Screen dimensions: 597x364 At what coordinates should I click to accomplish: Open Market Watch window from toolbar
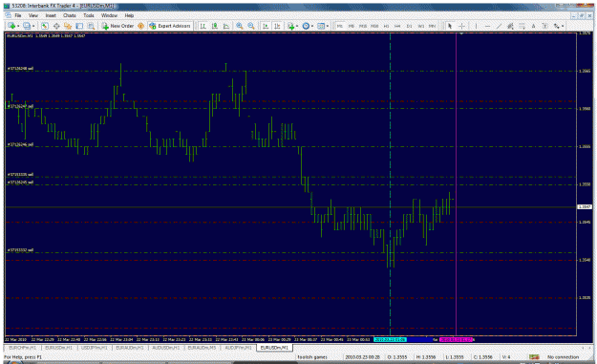tap(45, 26)
